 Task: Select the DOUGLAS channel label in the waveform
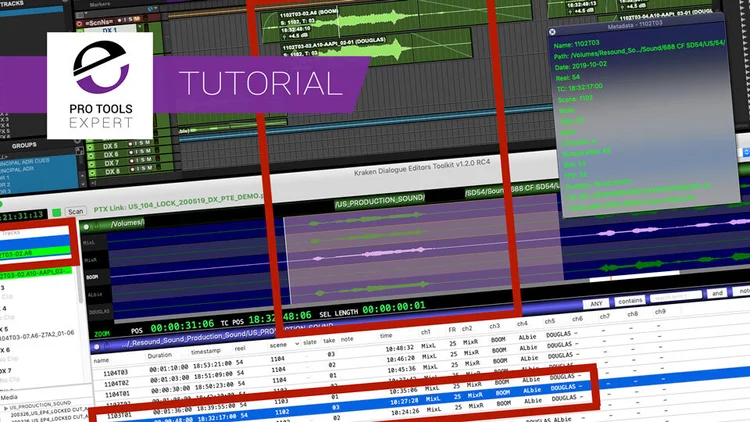[99, 311]
